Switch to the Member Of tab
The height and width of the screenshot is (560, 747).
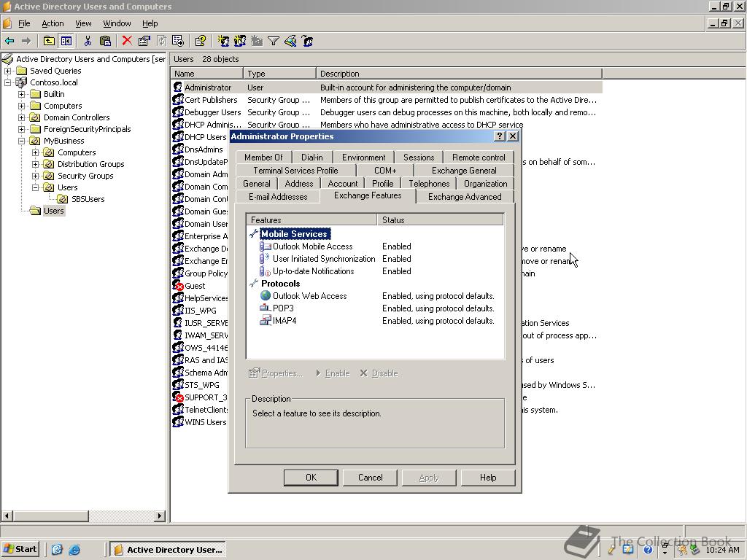(x=263, y=157)
